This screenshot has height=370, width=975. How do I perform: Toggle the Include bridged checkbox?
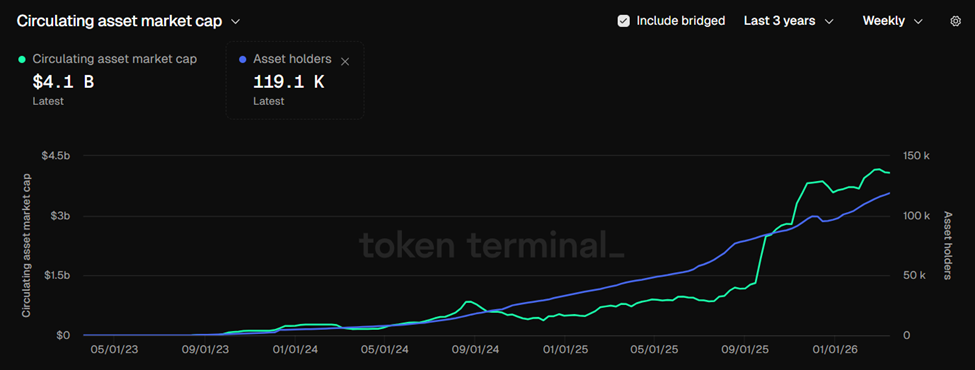coord(623,21)
